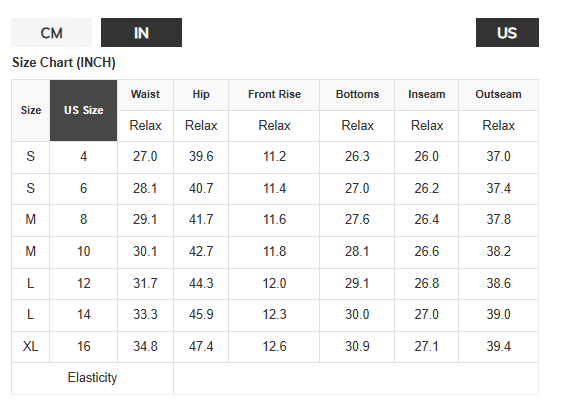This screenshot has width=571, height=407.
Task: Select the IN unit toggle
Action: click(x=141, y=33)
